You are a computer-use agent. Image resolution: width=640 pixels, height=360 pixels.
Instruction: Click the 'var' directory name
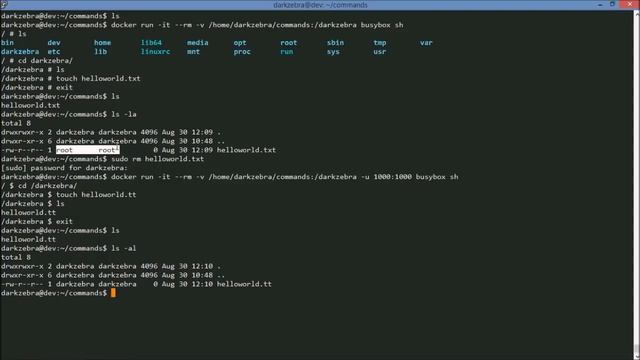click(x=426, y=42)
